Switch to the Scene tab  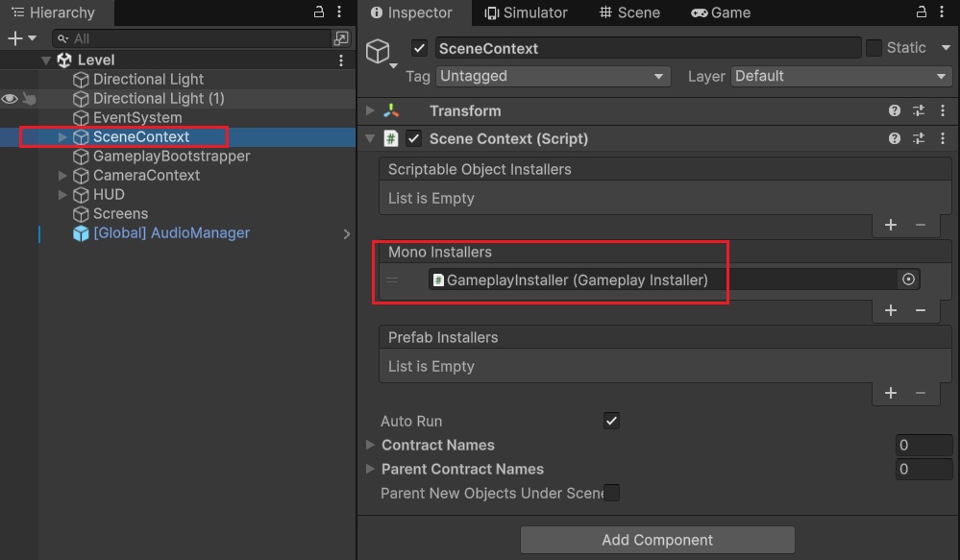(629, 12)
